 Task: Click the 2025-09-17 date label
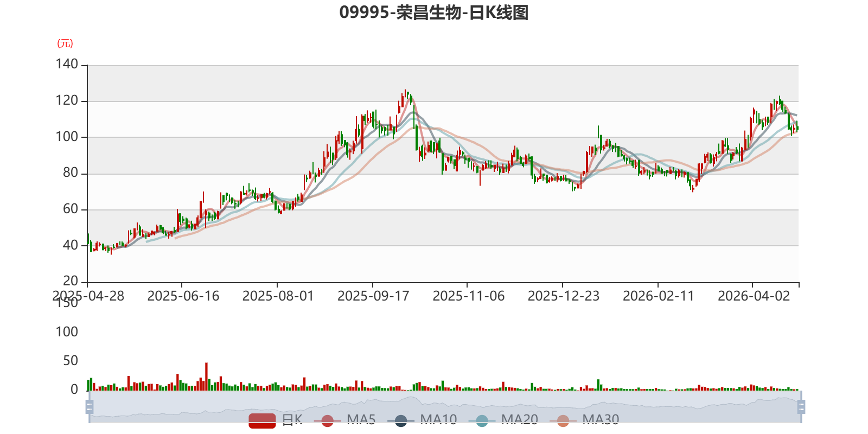coord(373,296)
